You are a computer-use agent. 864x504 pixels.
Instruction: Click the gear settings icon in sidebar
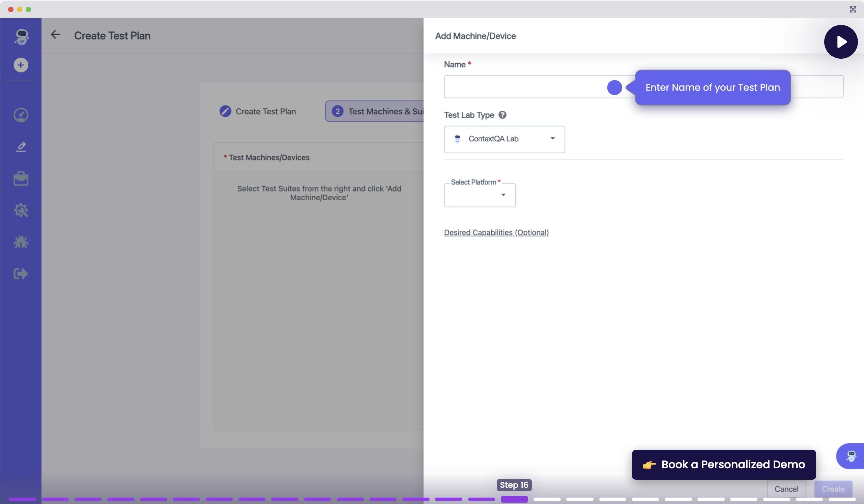click(x=21, y=210)
